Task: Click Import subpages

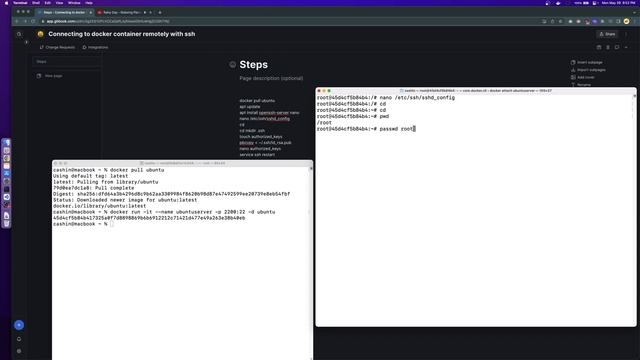Action: click(588, 70)
